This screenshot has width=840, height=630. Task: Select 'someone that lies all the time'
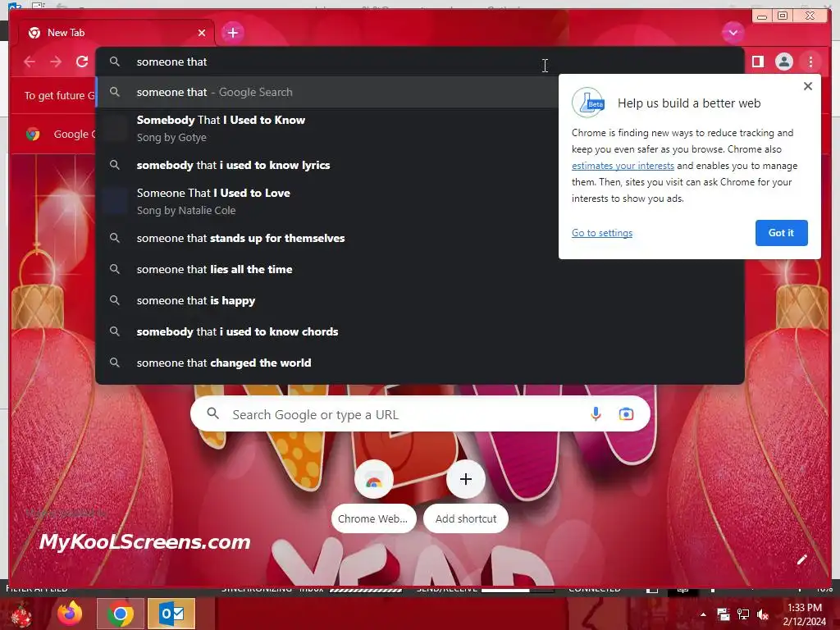tap(419, 269)
